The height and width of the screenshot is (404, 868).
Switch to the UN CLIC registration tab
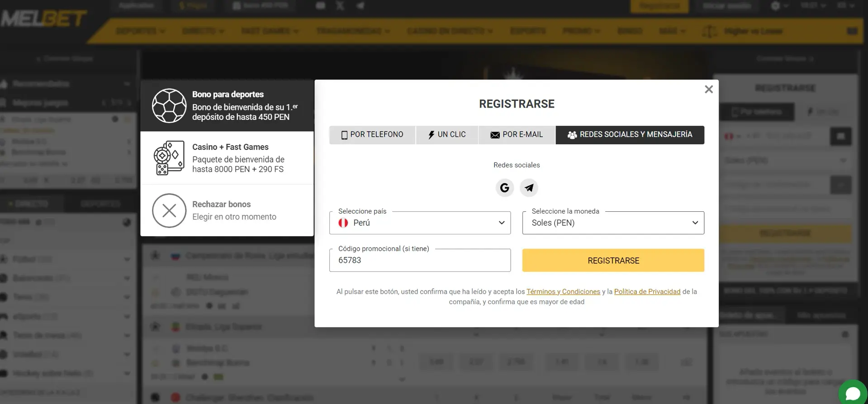click(x=447, y=135)
